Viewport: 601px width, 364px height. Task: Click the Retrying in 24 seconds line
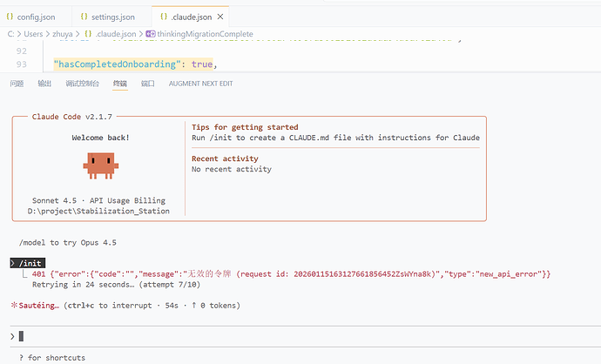[x=116, y=284]
